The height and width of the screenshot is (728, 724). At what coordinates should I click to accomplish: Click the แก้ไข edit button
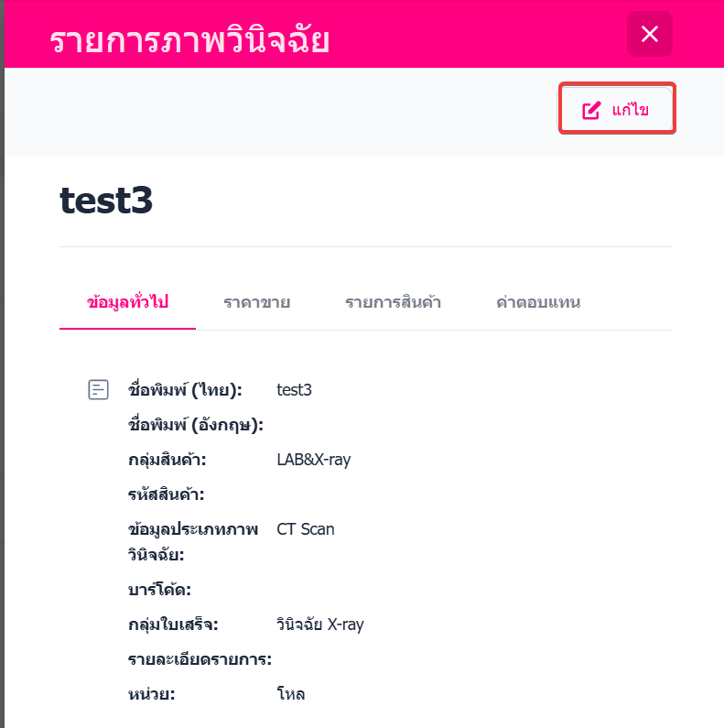pyautogui.click(x=617, y=110)
